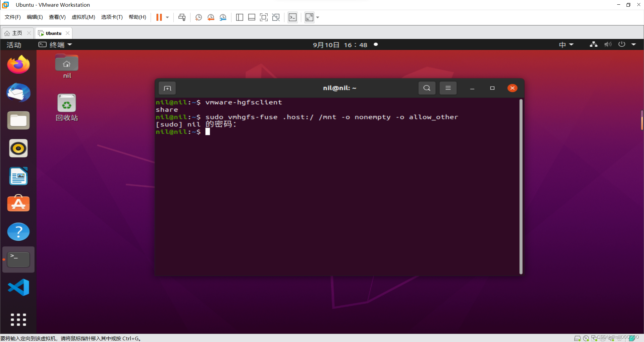
Task: Click the terminal scrollbar
Action: [521, 187]
